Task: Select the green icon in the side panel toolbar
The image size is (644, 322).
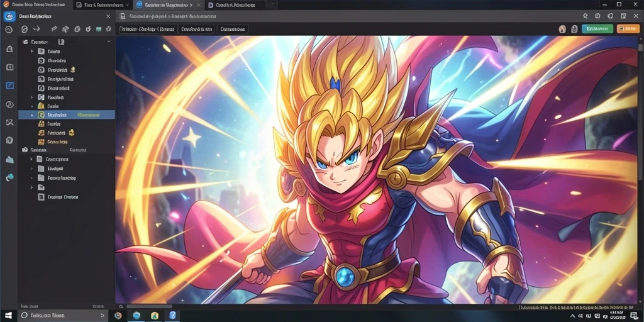Action: 99,29
